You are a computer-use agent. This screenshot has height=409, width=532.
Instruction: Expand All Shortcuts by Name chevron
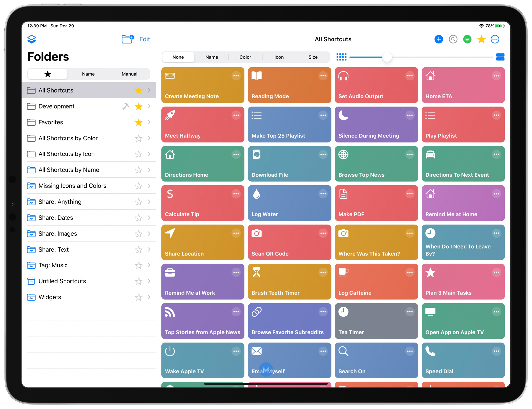click(149, 170)
